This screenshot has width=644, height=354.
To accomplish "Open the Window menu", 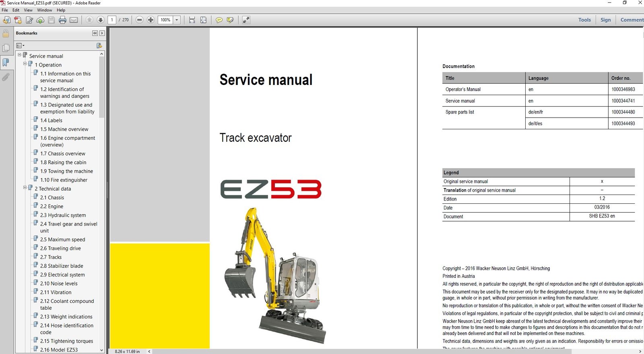I will tap(44, 10).
